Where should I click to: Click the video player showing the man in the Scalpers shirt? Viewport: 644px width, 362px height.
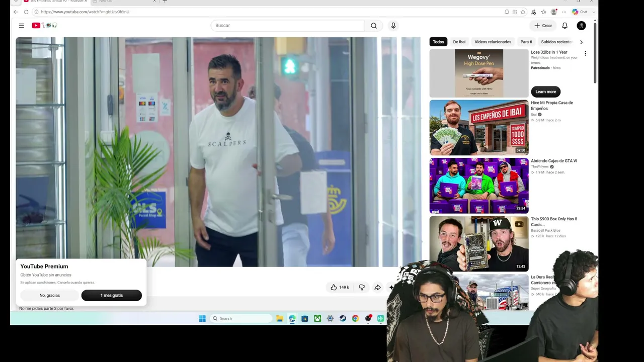[218, 152]
